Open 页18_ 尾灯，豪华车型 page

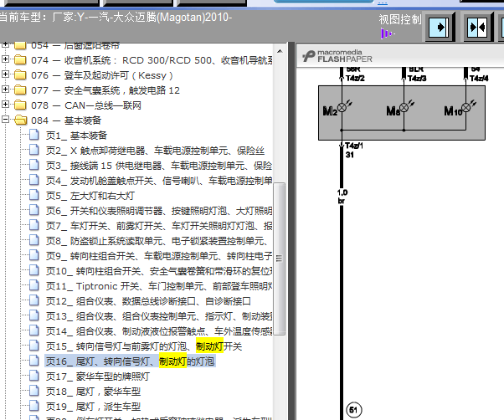tap(93, 392)
